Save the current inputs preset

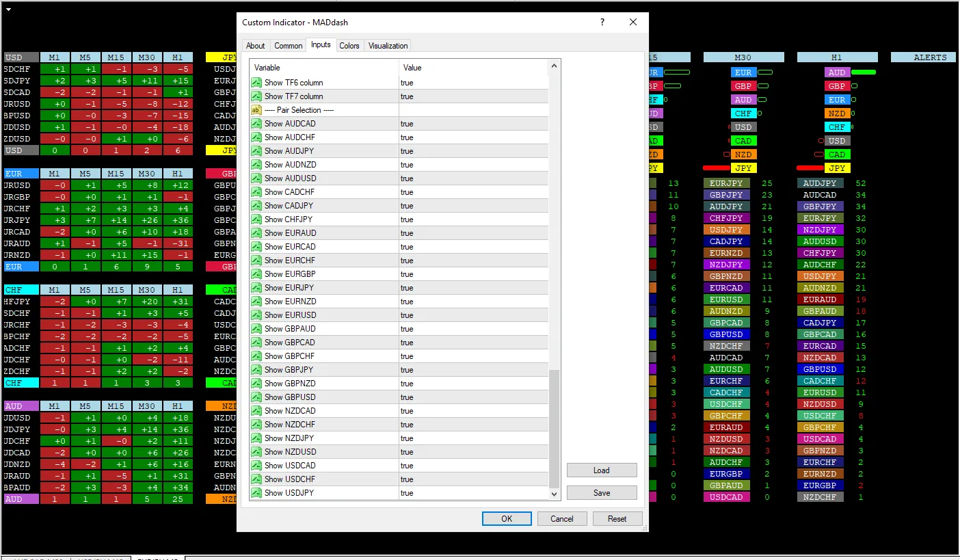[602, 493]
